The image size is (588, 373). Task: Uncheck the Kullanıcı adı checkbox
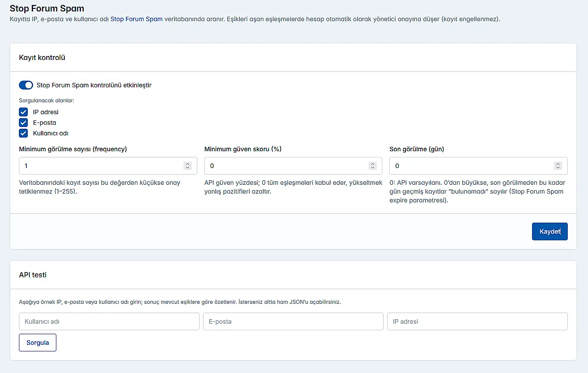(23, 133)
